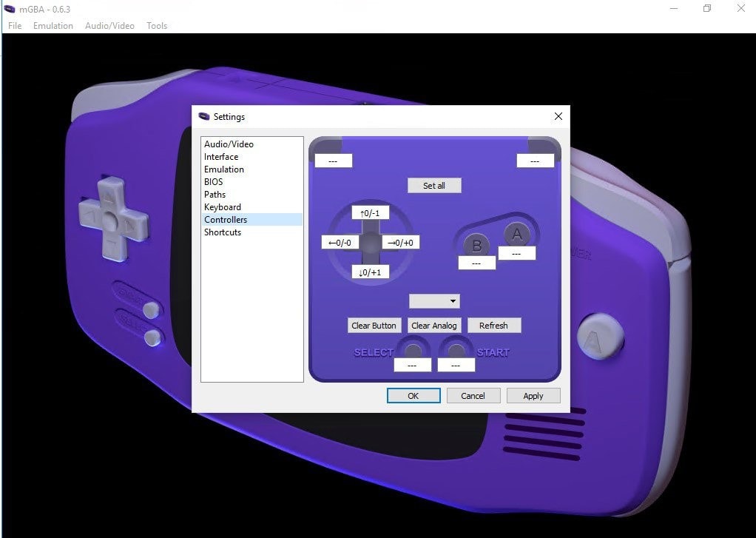Select Interface settings category

pos(252,156)
